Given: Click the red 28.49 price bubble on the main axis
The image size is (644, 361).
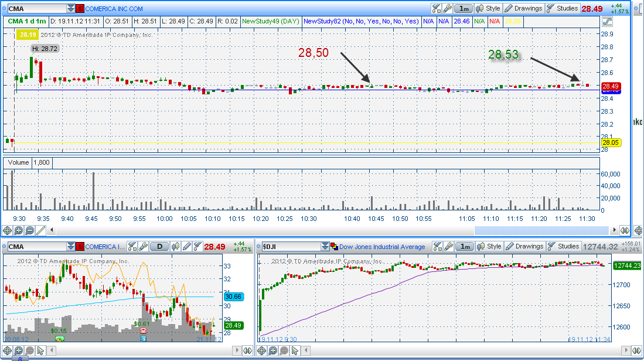Looking at the screenshot, I should [x=611, y=86].
